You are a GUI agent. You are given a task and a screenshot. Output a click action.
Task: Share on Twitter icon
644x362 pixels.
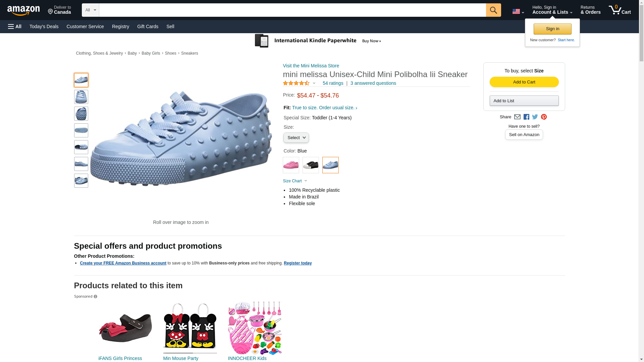pyautogui.click(x=535, y=117)
